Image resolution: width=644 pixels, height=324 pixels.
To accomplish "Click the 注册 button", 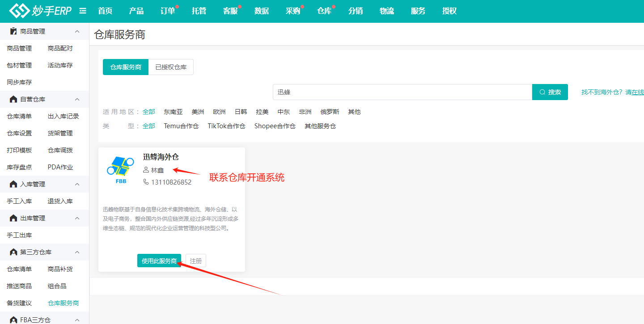I will pos(196,261).
